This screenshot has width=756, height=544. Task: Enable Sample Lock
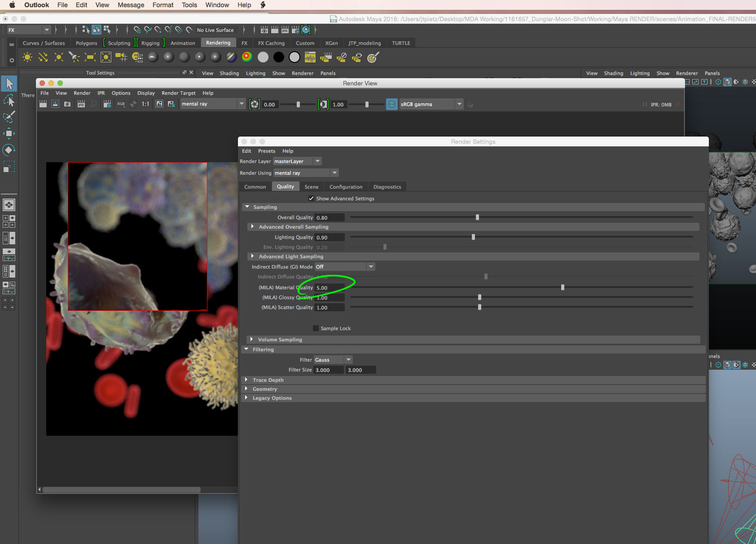(316, 328)
